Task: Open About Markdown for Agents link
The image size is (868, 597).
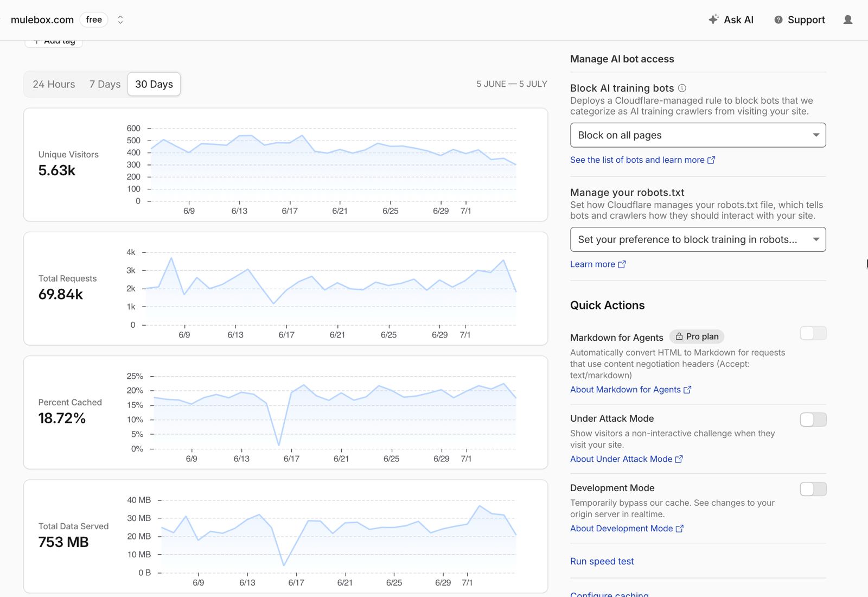Action: pyautogui.click(x=630, y=390)
